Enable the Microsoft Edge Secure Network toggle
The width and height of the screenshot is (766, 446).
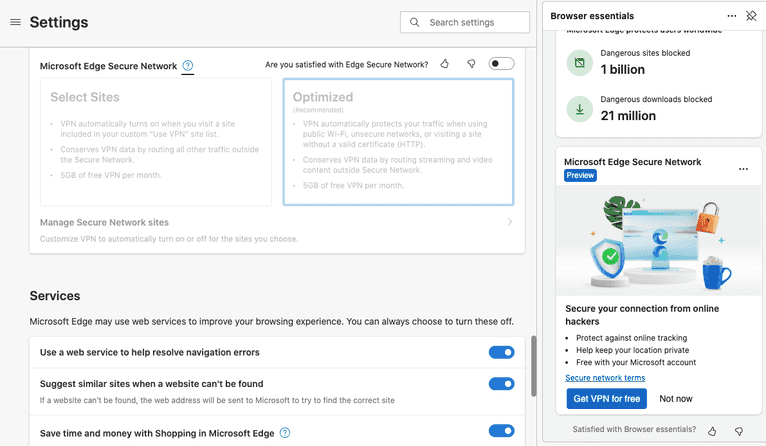(501, 64)
